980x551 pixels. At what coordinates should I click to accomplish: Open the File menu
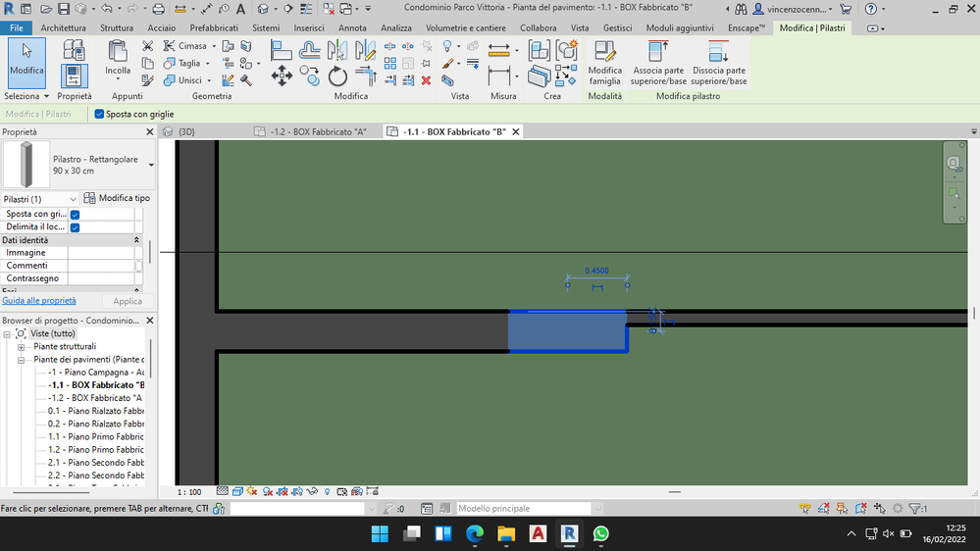17,28
